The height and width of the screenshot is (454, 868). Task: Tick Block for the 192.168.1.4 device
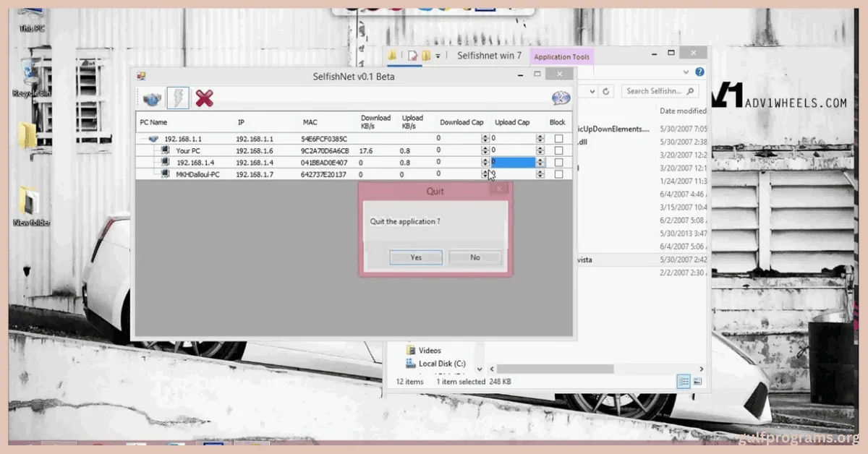558,163
